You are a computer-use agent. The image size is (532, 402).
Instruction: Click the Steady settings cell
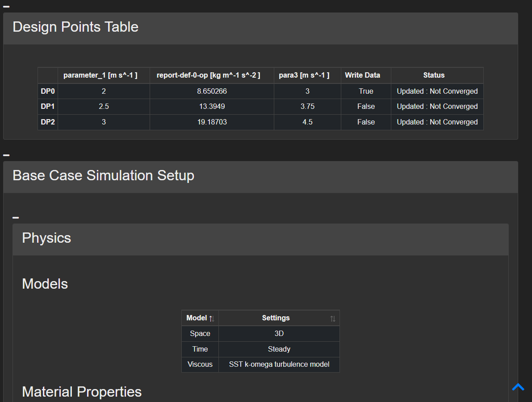point(279,349)
